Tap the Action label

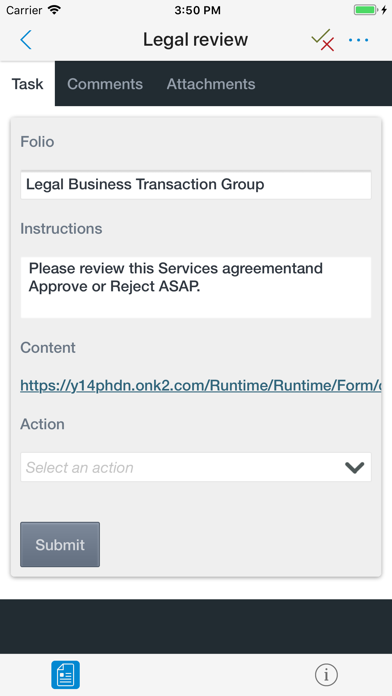pos(43,424)
